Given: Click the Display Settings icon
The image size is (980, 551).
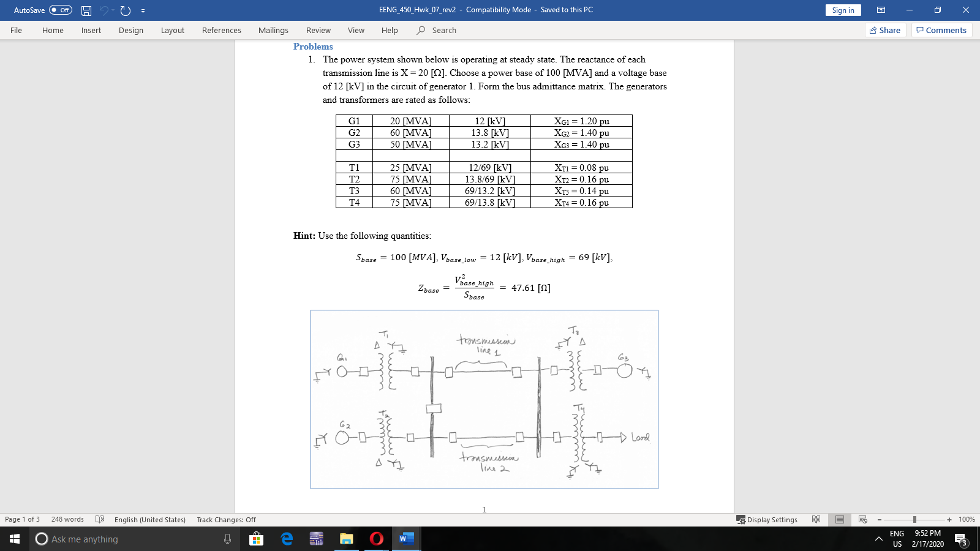Looking at the screenshot, I should (767, 519).
